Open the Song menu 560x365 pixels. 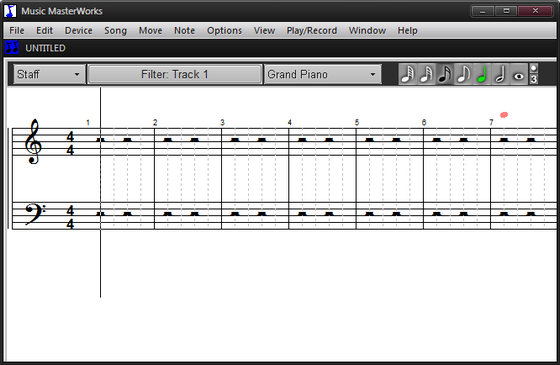coord(115,31)
